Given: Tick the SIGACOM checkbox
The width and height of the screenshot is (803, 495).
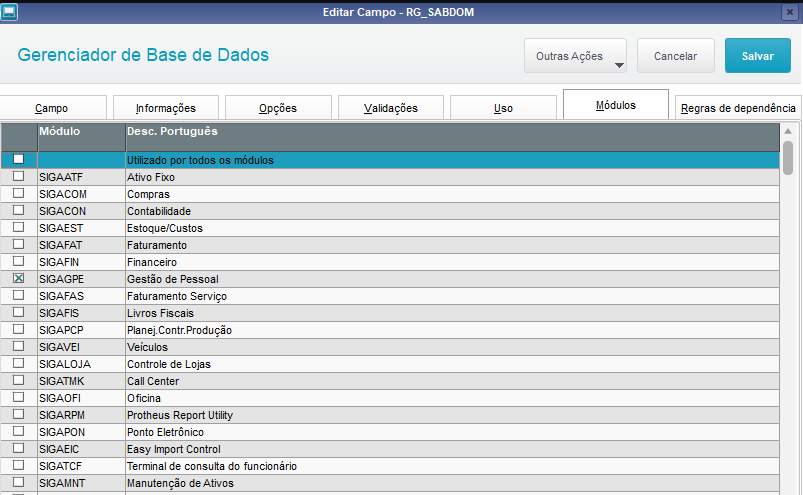Looking at the screenshot, I should 18,193.
